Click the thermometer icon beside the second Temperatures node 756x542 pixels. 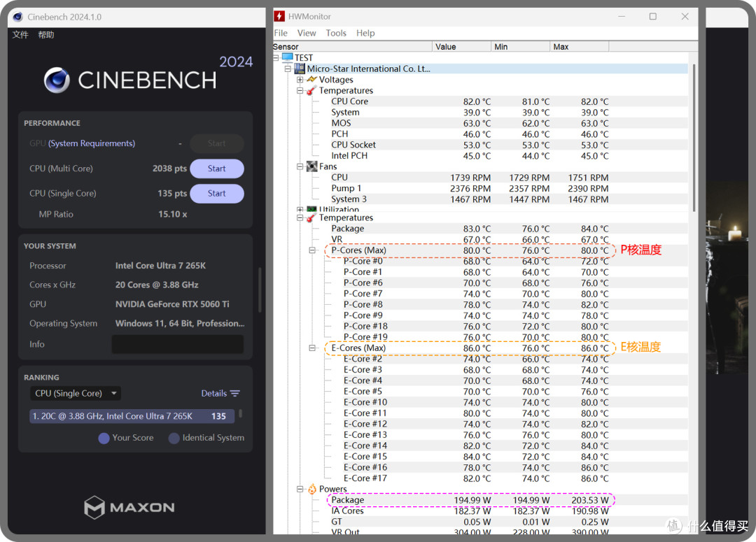click(312, 217)
